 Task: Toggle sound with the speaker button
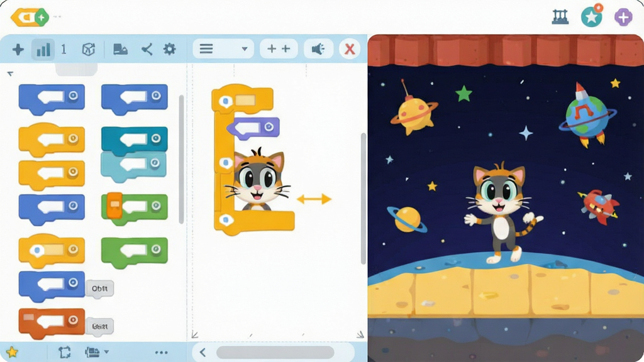click(x=318, y=49)
